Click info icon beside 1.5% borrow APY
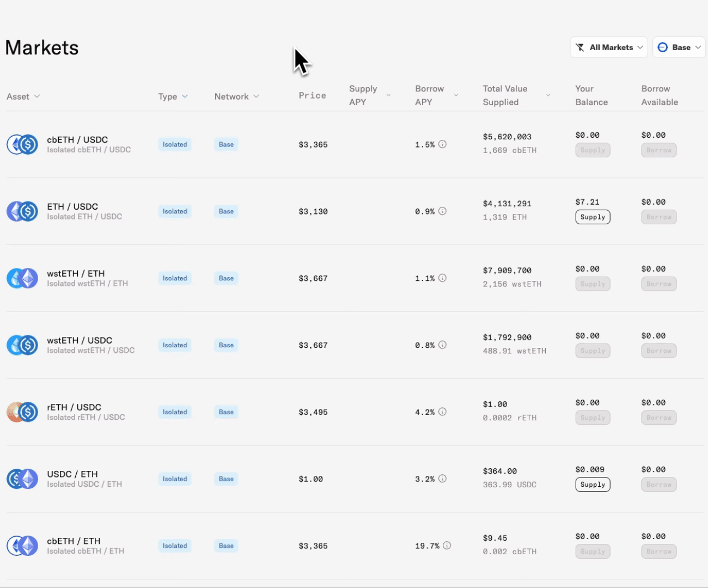Viewport: 708px width, 588px height. (x=443, y=144)
